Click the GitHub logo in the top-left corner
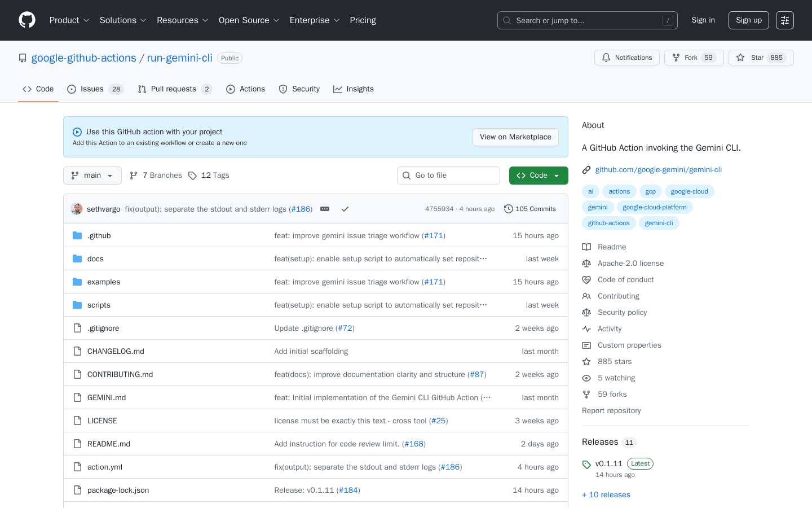 (27, 20)
